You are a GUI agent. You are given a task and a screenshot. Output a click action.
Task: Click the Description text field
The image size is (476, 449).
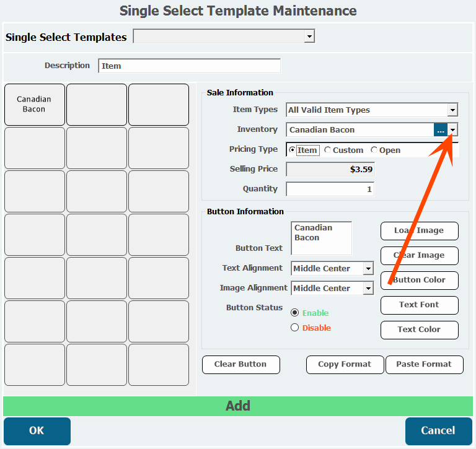click(x=190, y=66)
